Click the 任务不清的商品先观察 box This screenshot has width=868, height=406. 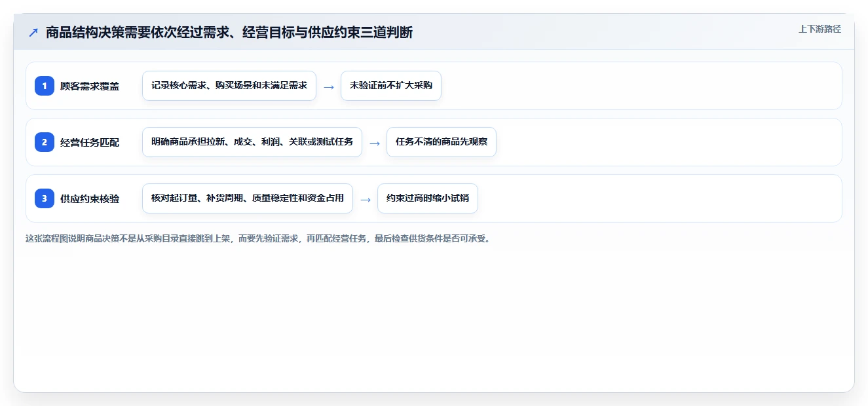[x=442, y=142]
